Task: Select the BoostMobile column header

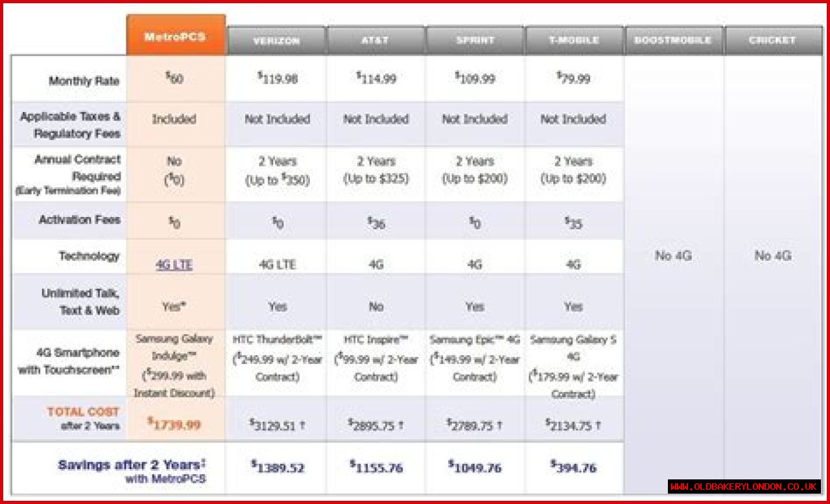Action: [x=673, y=40]
